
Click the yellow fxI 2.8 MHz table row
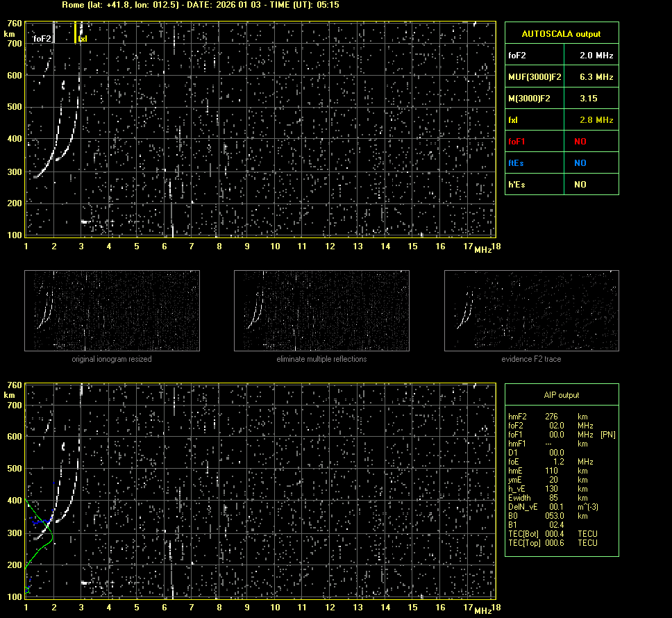tap(561, 120)
